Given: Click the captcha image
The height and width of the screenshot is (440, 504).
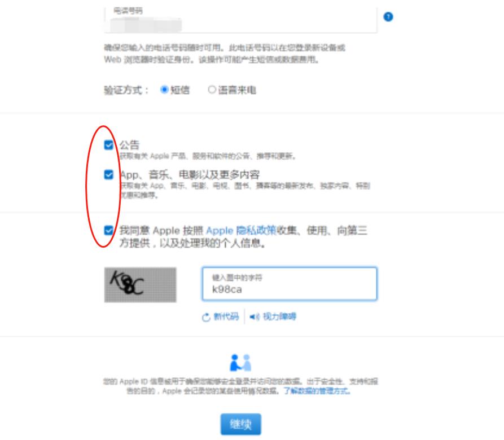Looking at the screenshot, I should click(140, 285).
